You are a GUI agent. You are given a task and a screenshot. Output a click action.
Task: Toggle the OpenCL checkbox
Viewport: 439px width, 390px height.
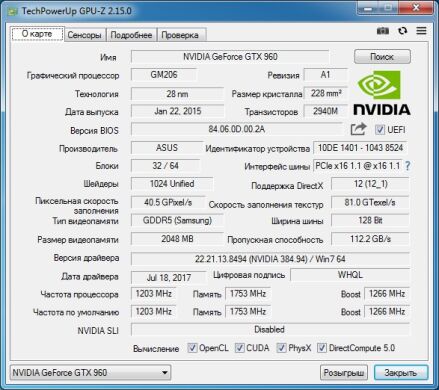192,348
